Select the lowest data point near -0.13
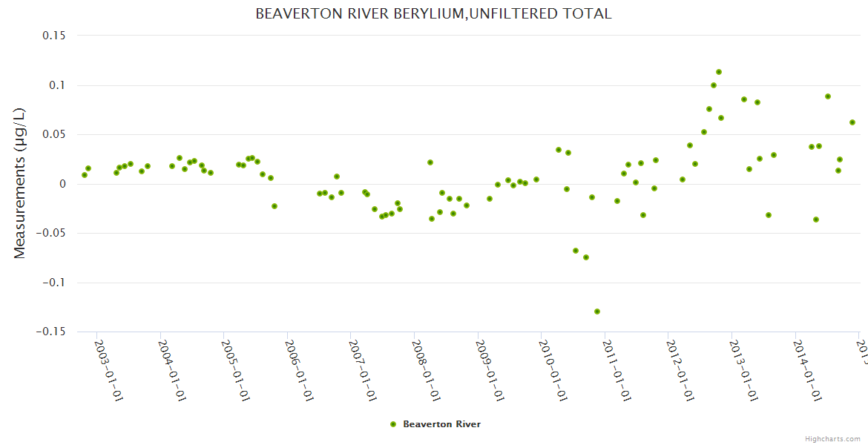Viewport: 868px width, 445px height. click(597, 311)
